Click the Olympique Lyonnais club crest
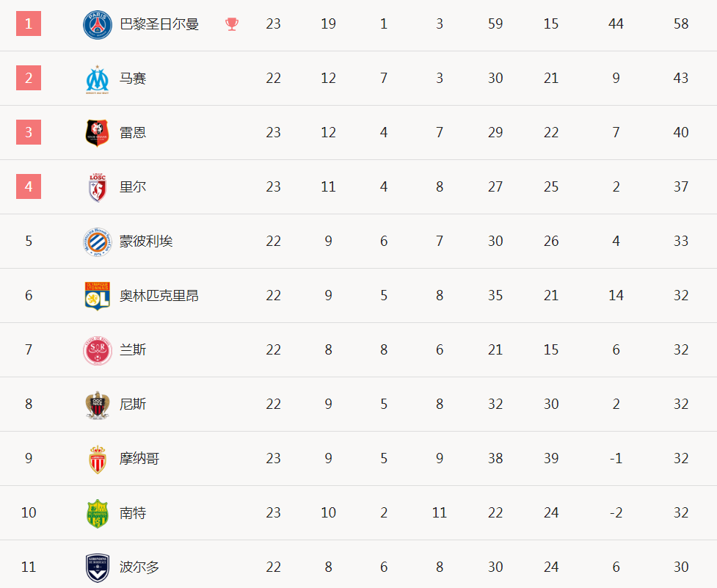 tap(97, 296)
